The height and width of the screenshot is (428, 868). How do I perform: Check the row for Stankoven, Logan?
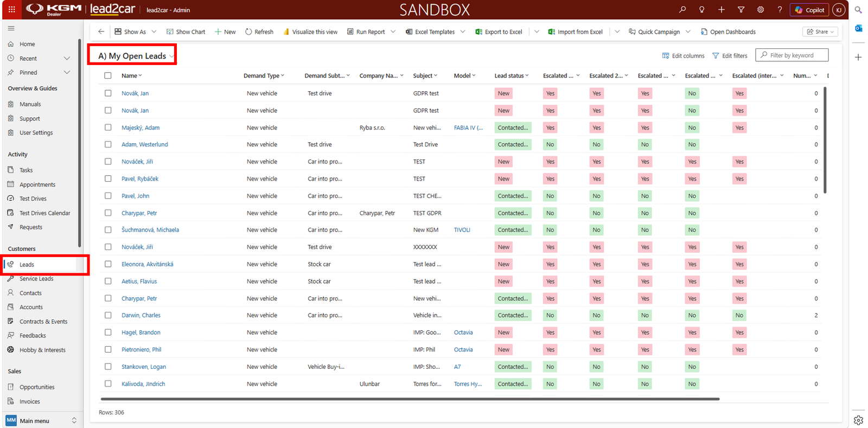[x=108, y=367]
